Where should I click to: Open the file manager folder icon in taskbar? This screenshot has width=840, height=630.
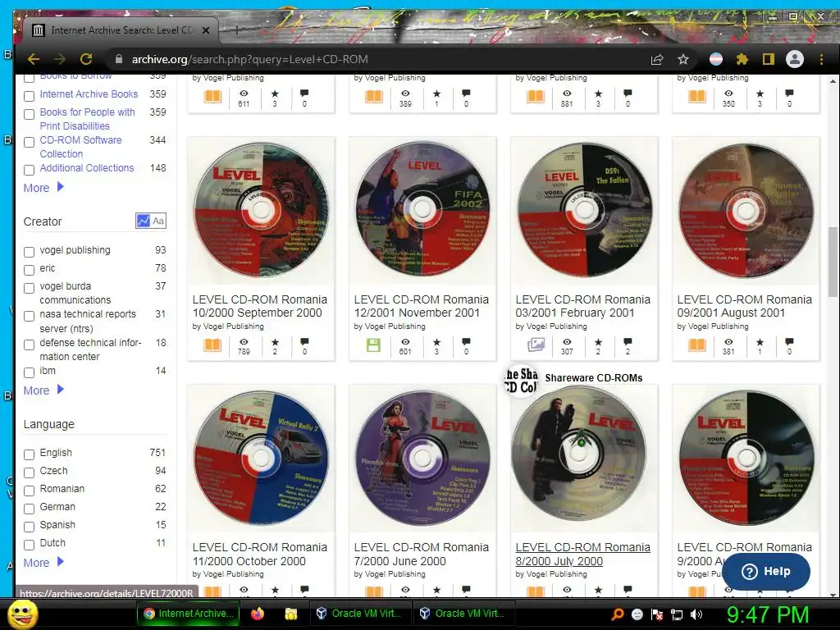pos(290,614)
